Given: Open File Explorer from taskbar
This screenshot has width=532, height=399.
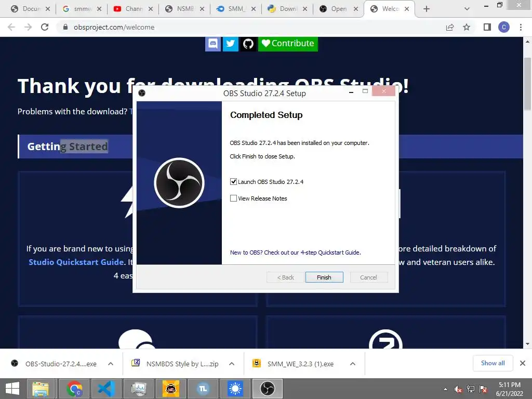Looking at the screenshot, I should click(x=41, y=389).
